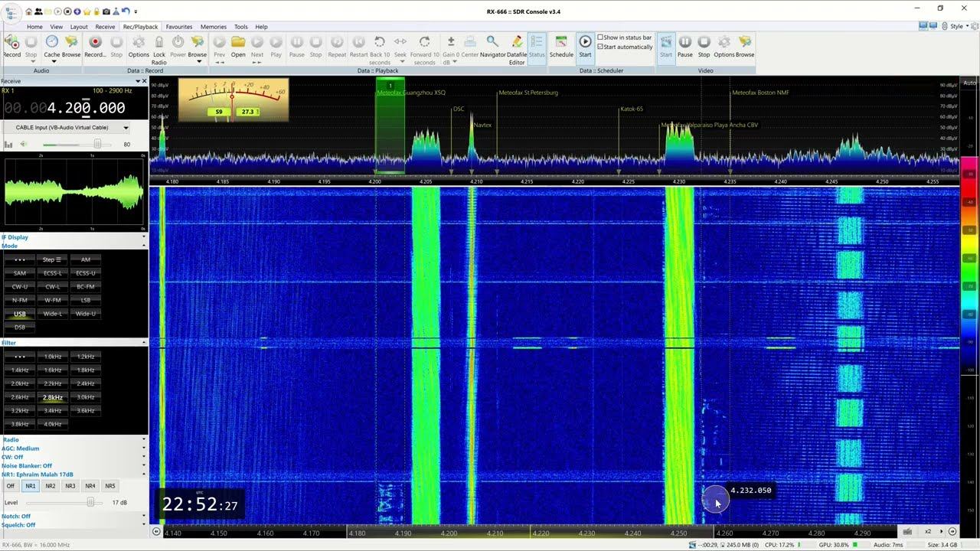Enable 'Show in status bar' checkbox

(x=600, y=37)
